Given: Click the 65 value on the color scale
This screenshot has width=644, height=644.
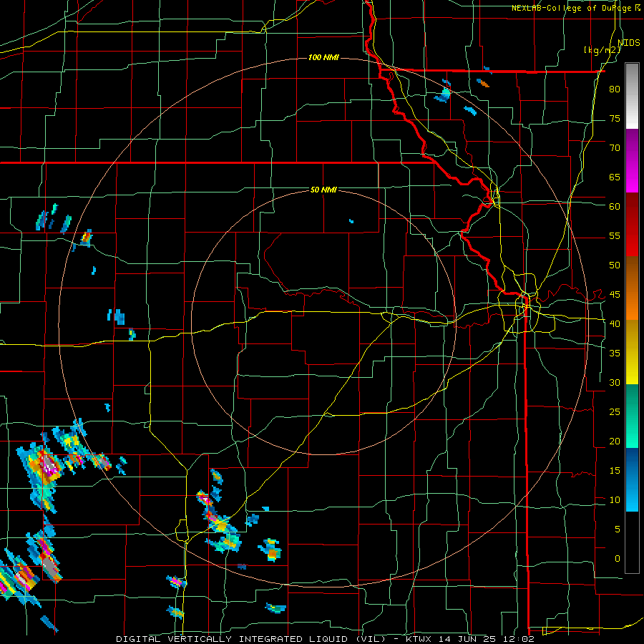Looking at the screenshot, I should [615, 177].
